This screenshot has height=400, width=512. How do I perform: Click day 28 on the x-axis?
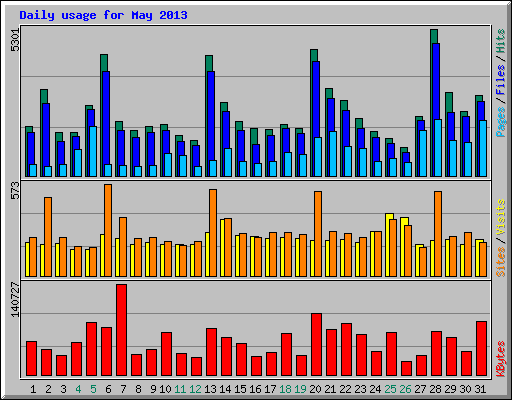tap(435, 389)
